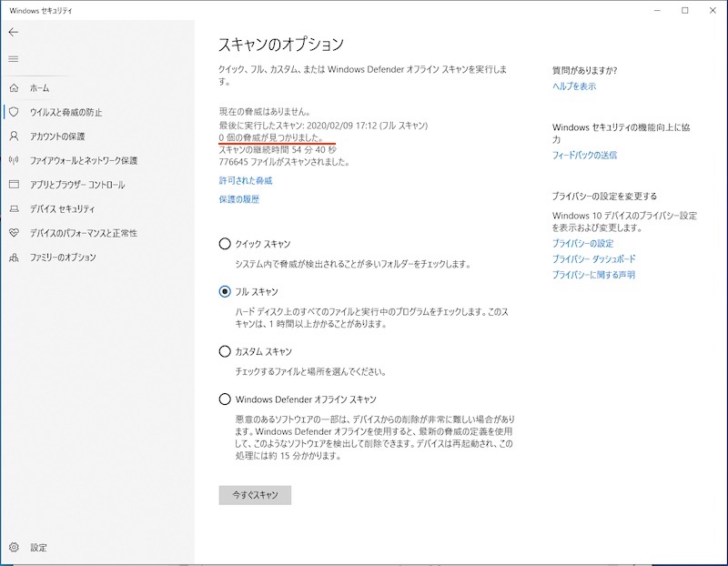Click the text 現在の脅威はありません。

[x=265, y=111]
